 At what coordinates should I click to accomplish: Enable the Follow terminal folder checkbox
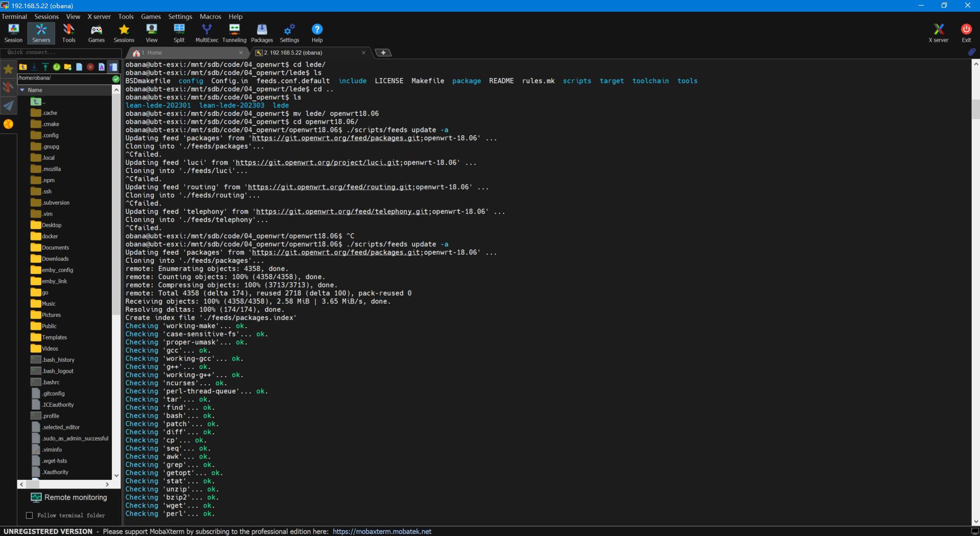click(x=30, y=515)
